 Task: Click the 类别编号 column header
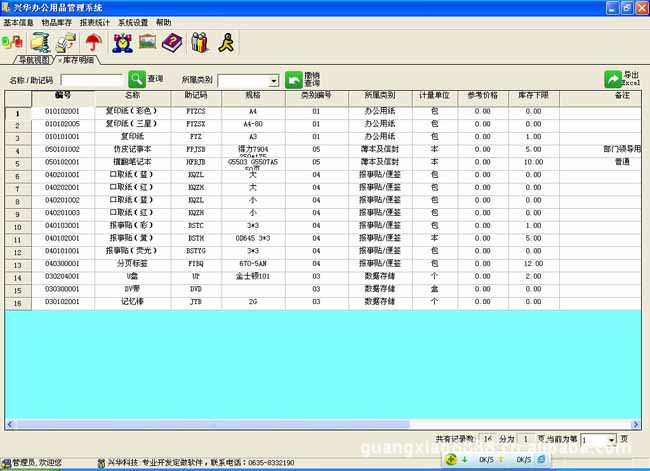coord(317,96)
